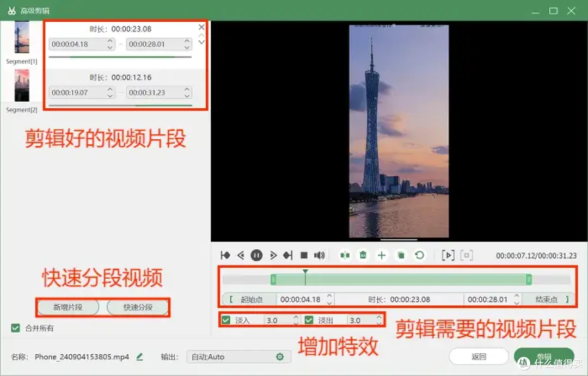Image resolution: width=588 pixels, height=376 pixels.
Task: Toggle the 淡入 fade-in checkbox
Action: coord(226,320)
